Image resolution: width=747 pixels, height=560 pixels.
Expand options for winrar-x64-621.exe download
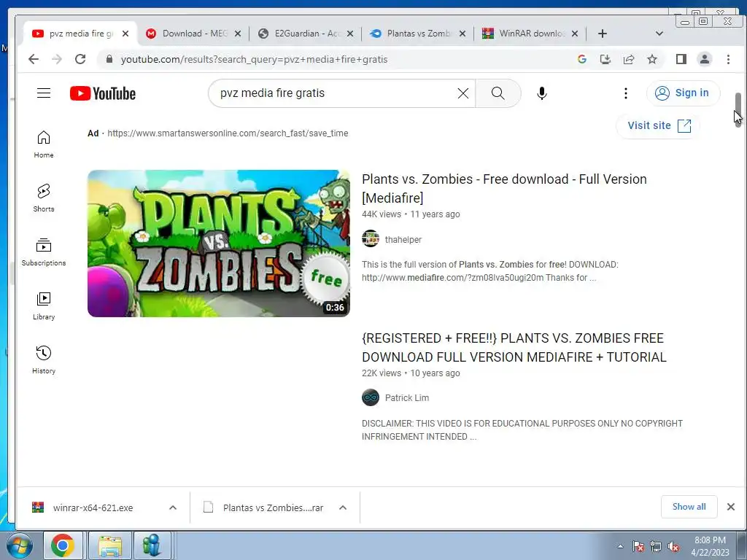pyautogui.click(x=173, y=507)
